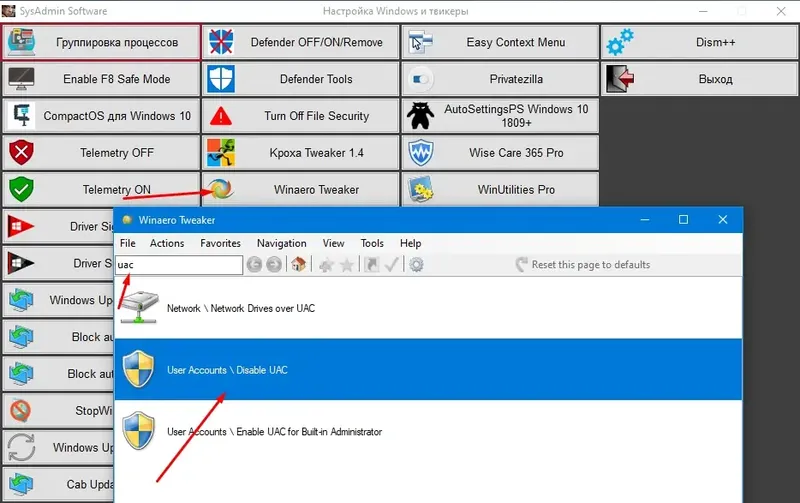Click the Telemetry OFF red shield icon
The image size is (800, 503).
point(21,153)
